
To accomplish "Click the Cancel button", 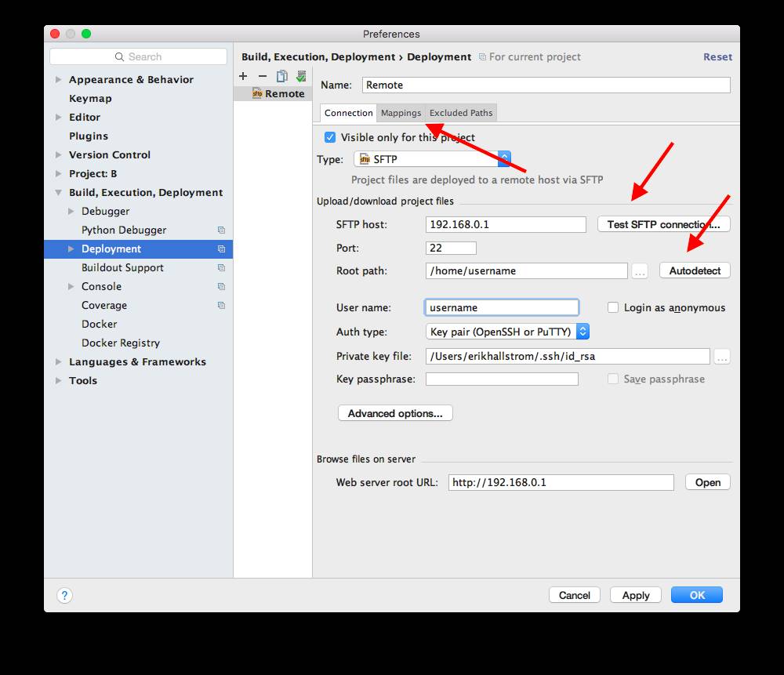I will click(574, 595).
